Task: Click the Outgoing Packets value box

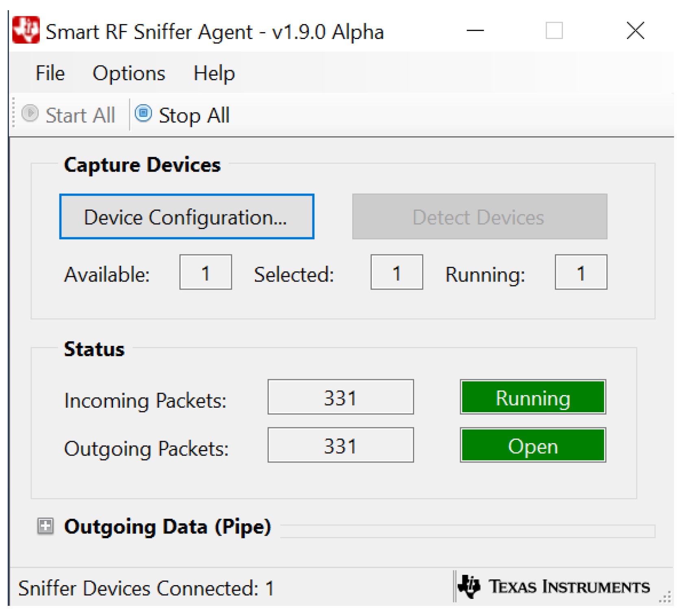Action: tap(340, 445)
